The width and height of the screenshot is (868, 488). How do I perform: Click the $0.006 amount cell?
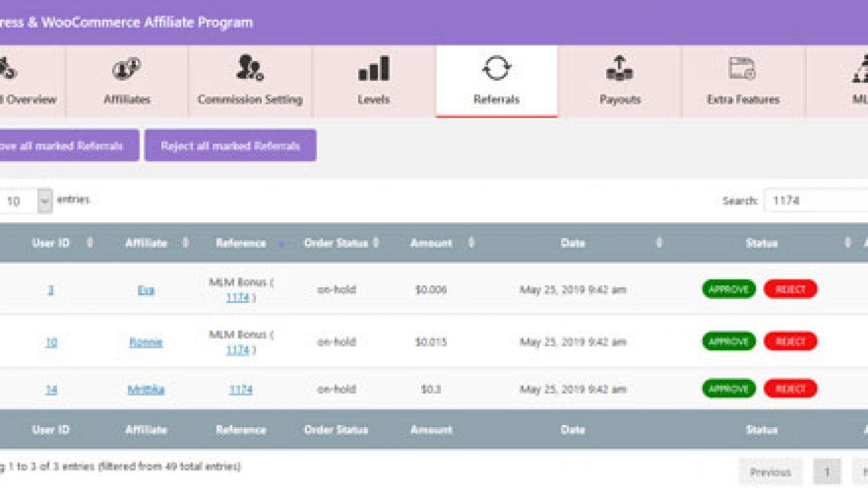pos(431,289)
